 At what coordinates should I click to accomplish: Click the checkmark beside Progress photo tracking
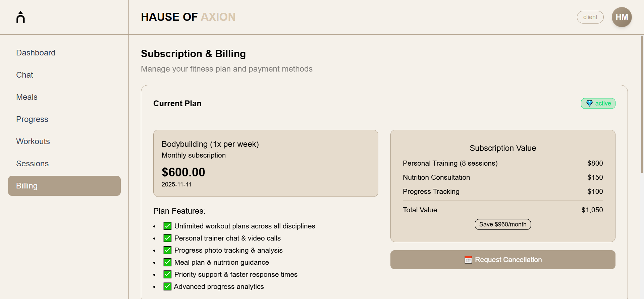point(167,250)
